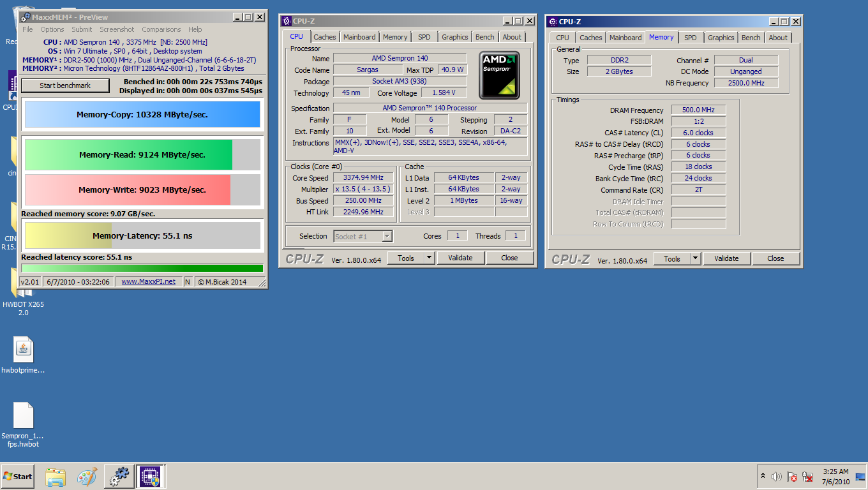Image resolution: width=868 pixels, height=490 pixels.
Task: Open the SPD tab in the Memory-tab CPU-Z window
Action: tap(690, 38)
